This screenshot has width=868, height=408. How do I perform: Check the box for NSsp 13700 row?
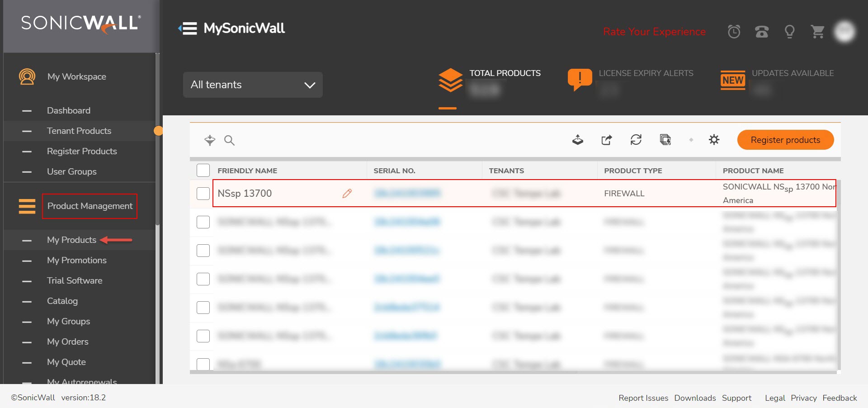203,194
